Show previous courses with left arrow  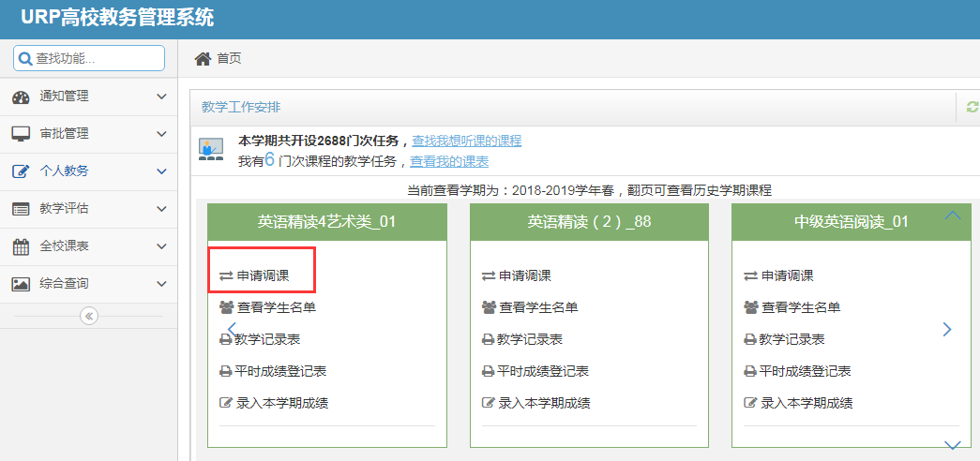point(232,329)
